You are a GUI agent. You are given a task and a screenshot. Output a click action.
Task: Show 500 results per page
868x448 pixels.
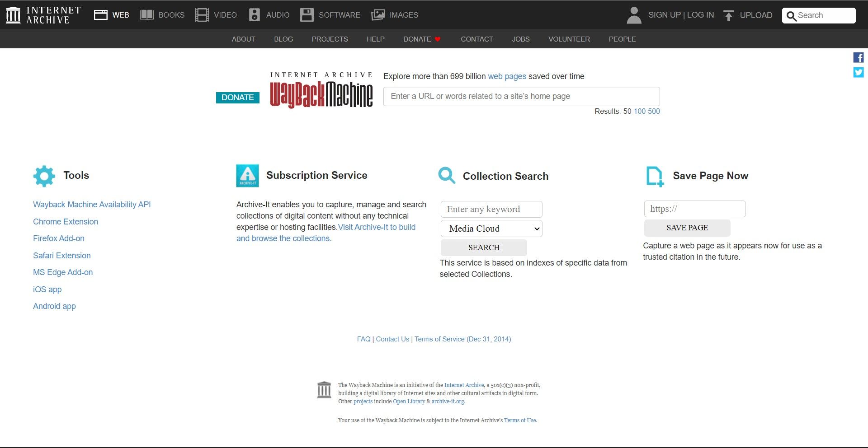click(x=654, y=111)
